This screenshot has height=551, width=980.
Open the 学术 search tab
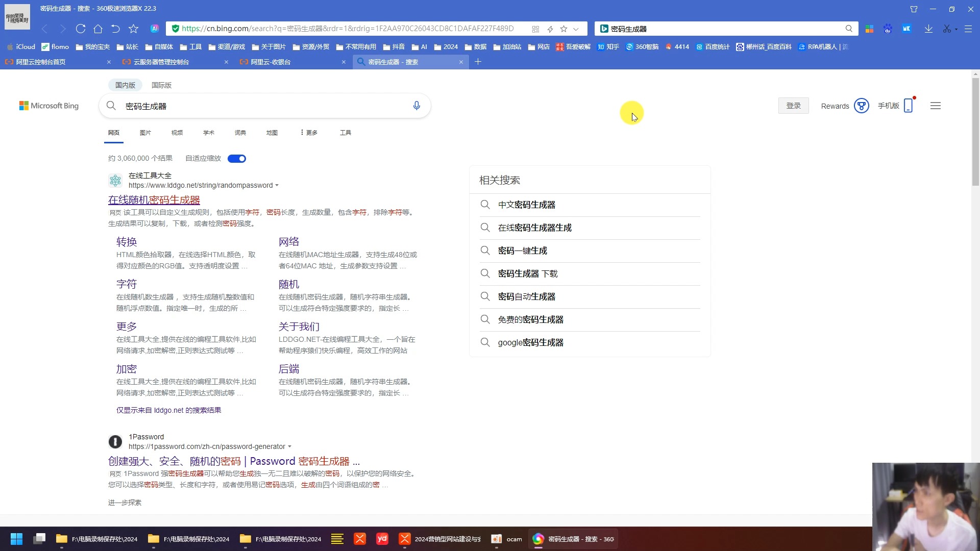[209, 133]
